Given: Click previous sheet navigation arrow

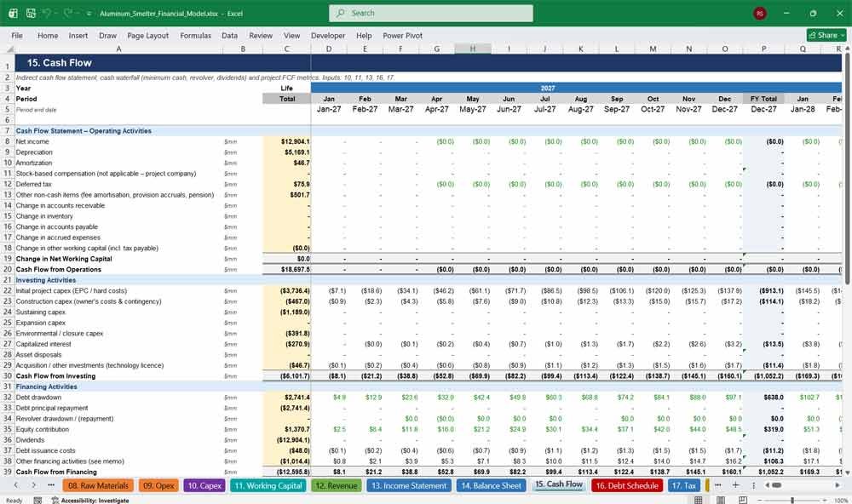Looking at the screenshot, I should coord(15,485).
